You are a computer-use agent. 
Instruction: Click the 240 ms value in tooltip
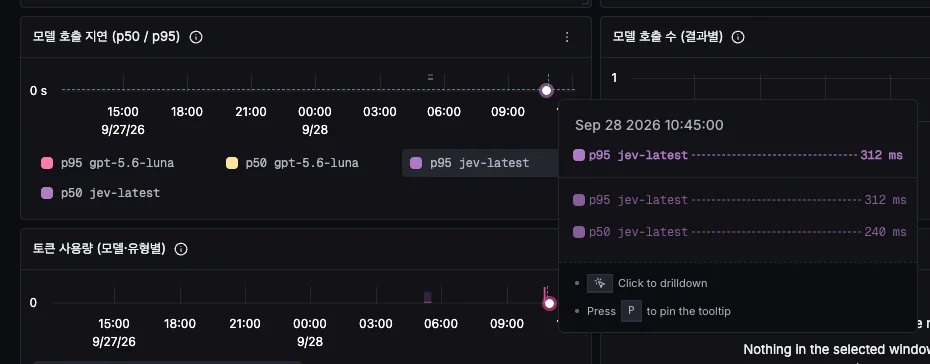pyautogui.click(x=885, y=232)
